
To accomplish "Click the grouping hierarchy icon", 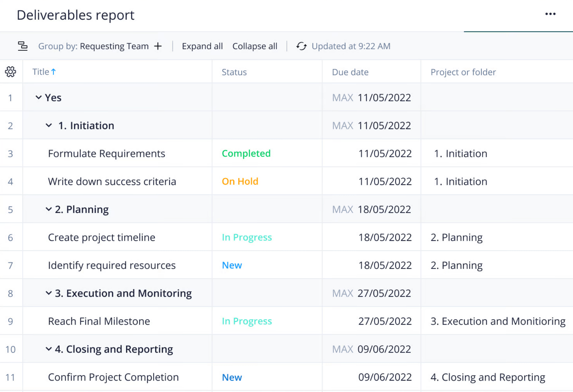I will 22,46.
